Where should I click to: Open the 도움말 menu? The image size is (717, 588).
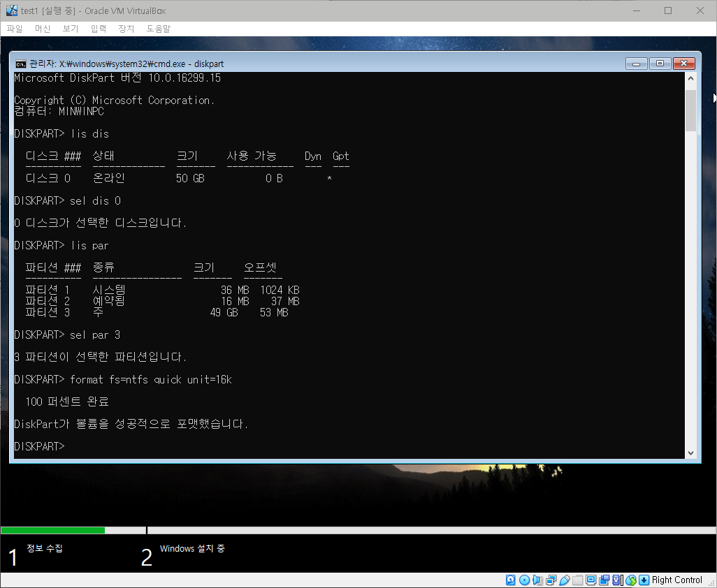(x=158, y=29)
